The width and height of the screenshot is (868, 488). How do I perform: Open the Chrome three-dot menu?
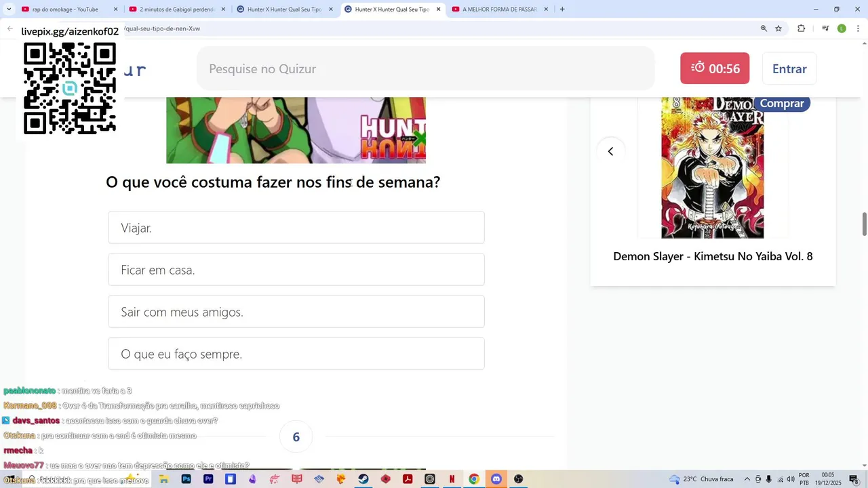click(x=858, y=28)
